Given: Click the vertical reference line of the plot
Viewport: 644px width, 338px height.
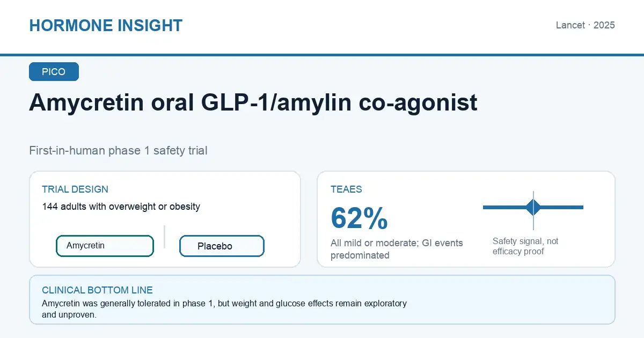Looking at the screenshot, I should [533, 210].
